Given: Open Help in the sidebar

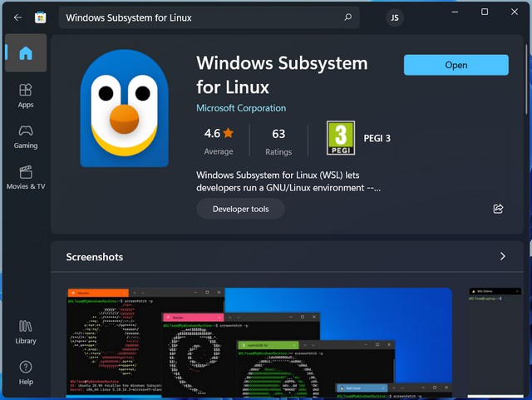Looking at the screenshot, I should point(26,373).
